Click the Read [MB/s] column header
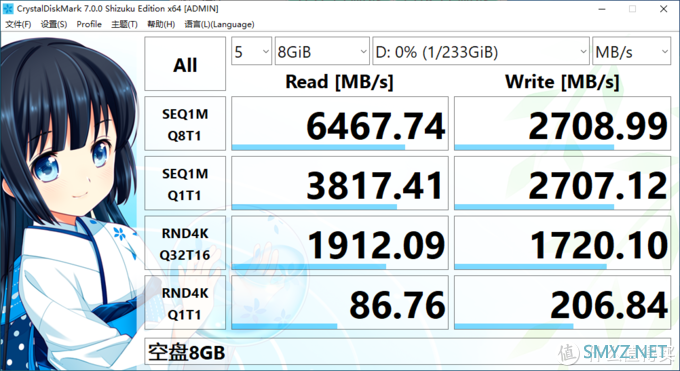Image resolution: width=680 pixels, height=371 pixels. point(340,82)
